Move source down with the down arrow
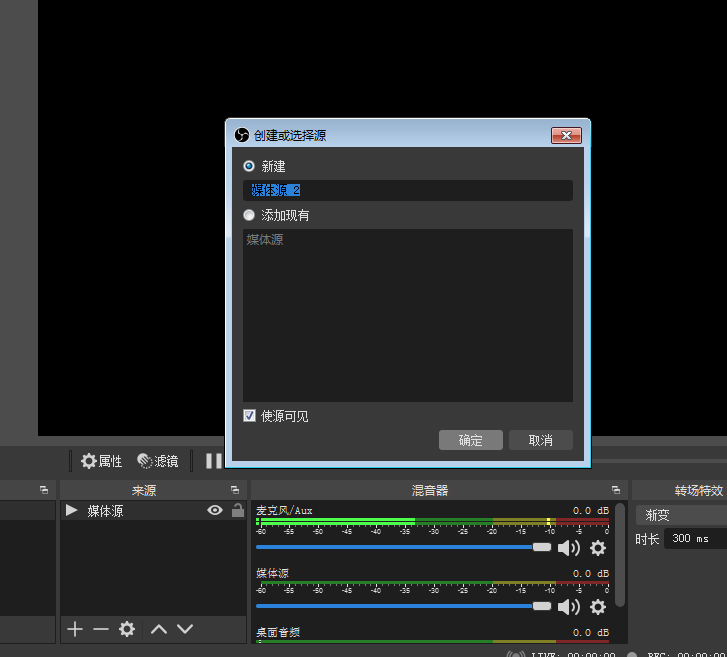Image resolution: width=727 pixels, height=657 pixels. (185, 629)
